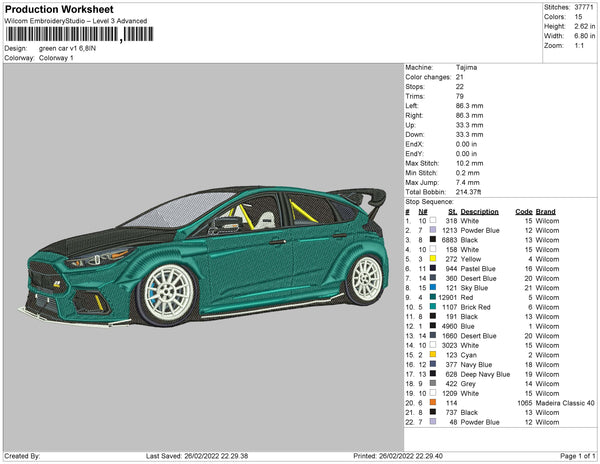Select the Sky Blue thread swatch

pos(432,288)
